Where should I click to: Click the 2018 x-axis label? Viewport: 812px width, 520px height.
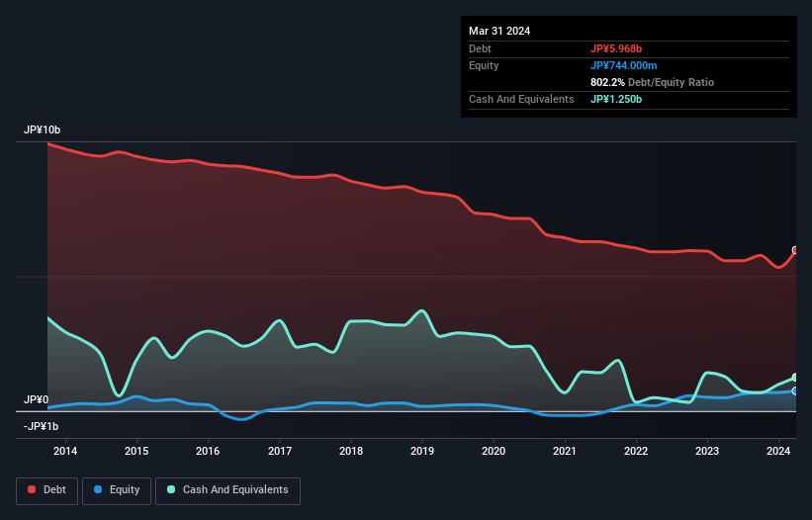point(351,451)
